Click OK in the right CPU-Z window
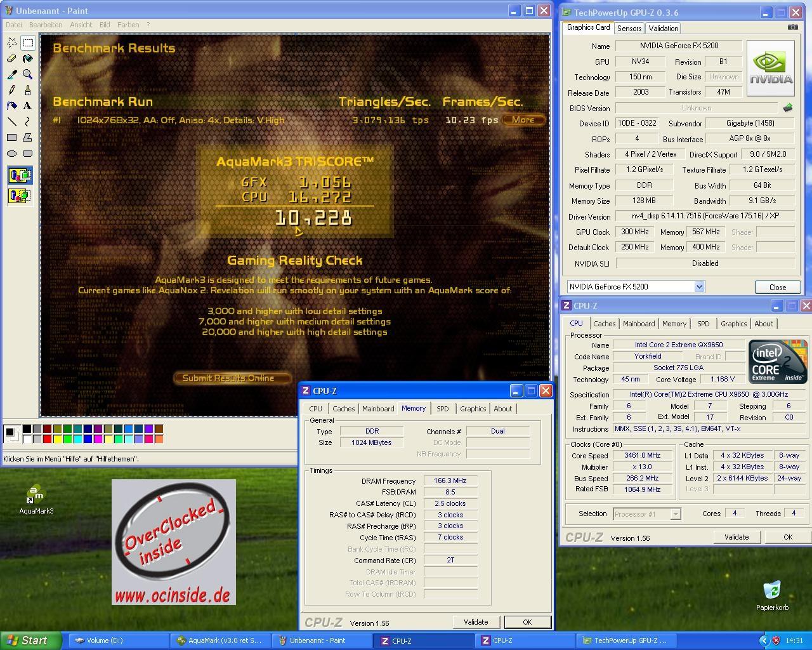812x650 pixels. click(x=788, y=537)
